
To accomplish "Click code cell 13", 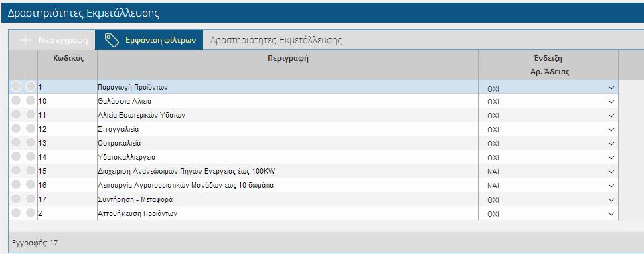I will pos(68,143).
